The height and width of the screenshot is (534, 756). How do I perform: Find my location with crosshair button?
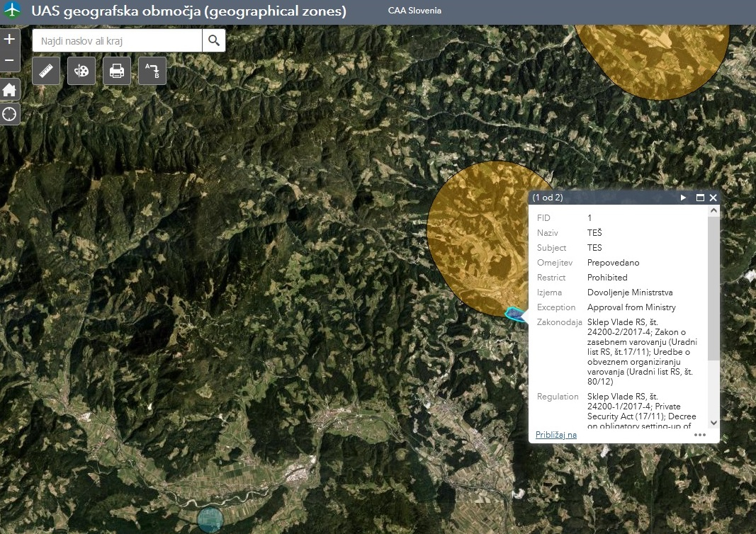pyautogui.click(x=9, y=114)
